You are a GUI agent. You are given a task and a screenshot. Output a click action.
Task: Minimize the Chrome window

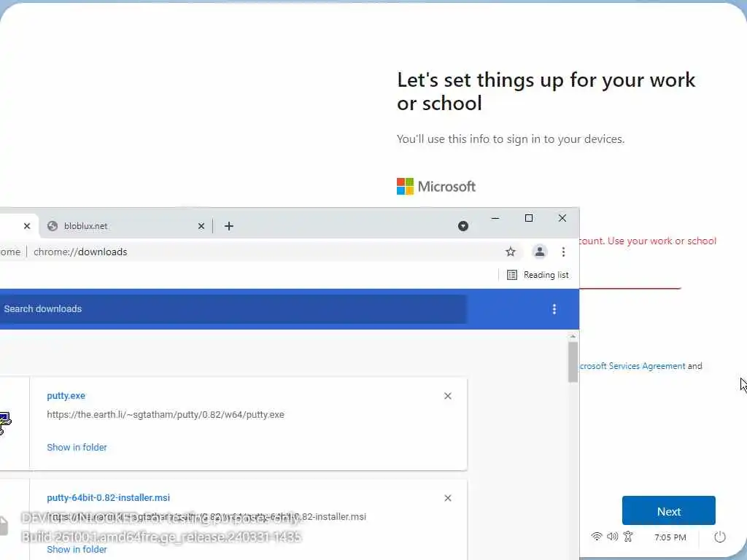495,218
